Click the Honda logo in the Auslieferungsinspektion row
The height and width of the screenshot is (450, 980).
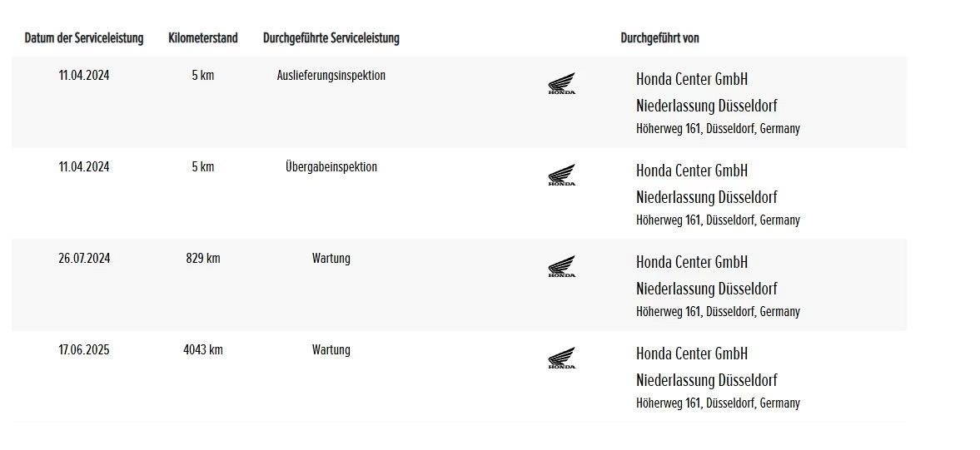pos(561,83)
